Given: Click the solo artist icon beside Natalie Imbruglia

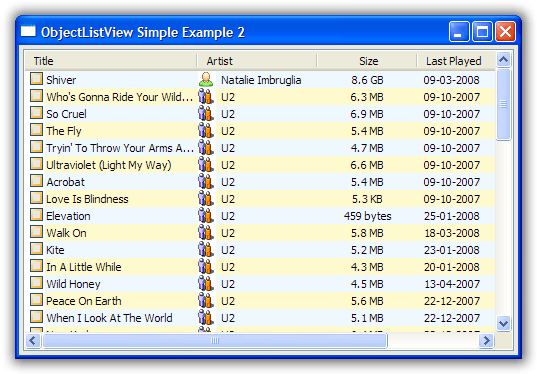Looking at the screenshot, I should click(x=206, y=79).
